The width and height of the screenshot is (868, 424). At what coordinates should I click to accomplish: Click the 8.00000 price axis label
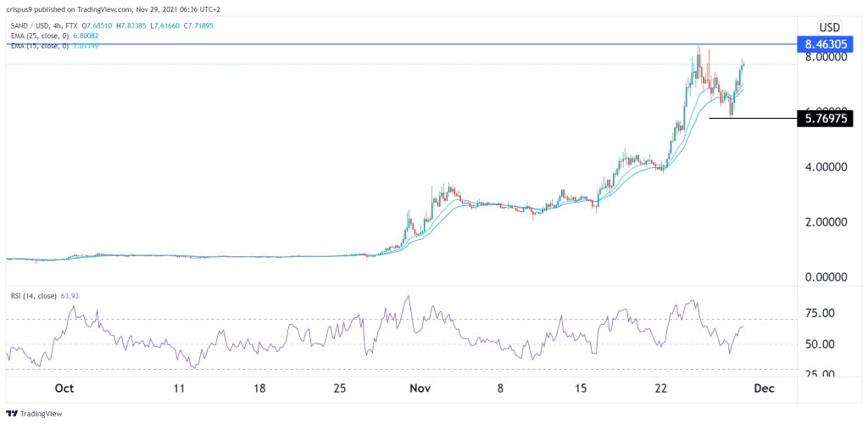coord(826,57)
